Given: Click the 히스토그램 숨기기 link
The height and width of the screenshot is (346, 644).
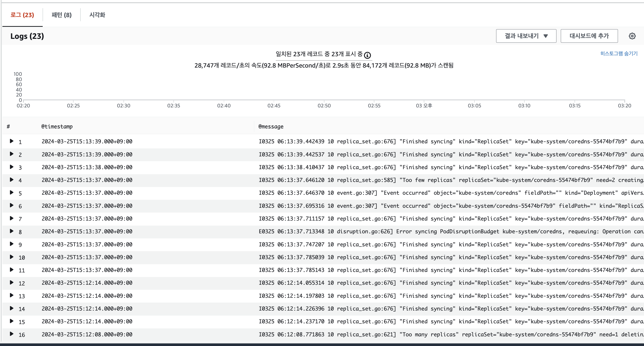Looking at the screenshot, I should click(618, 54).
